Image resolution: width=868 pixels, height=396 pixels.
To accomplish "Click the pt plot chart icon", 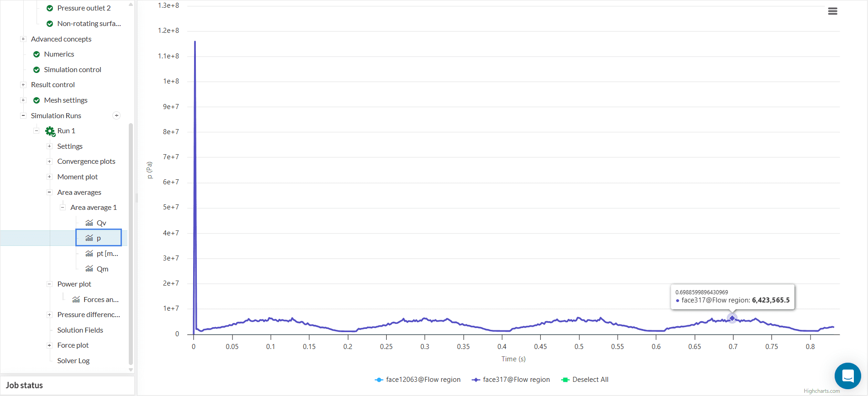I will click(x=89, y=254).
